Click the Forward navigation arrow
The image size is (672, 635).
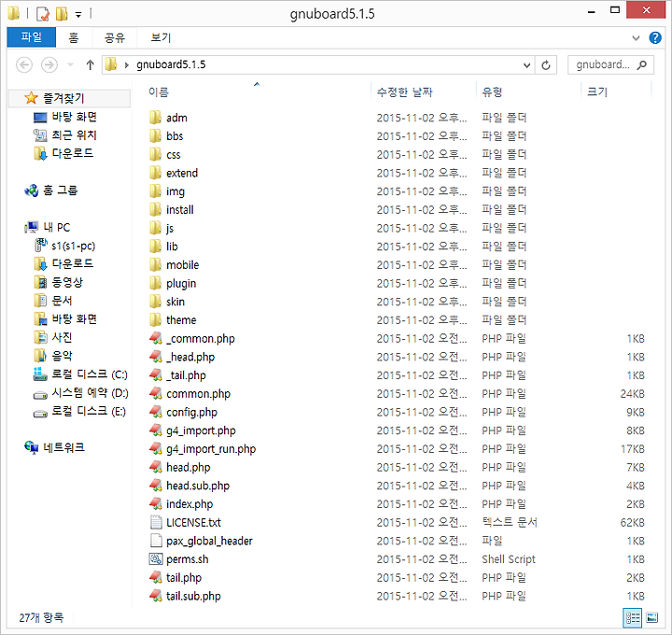tap(49, 65)
